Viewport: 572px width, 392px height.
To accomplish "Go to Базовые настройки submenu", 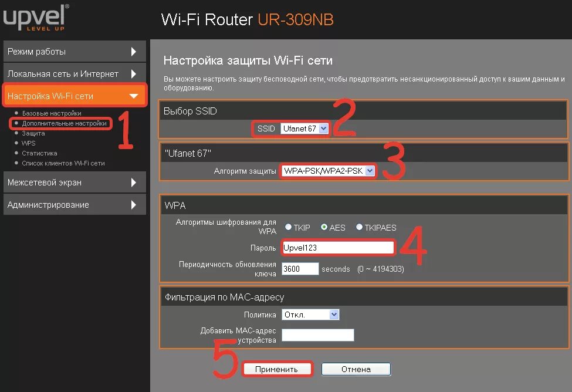I will point(52,113).
